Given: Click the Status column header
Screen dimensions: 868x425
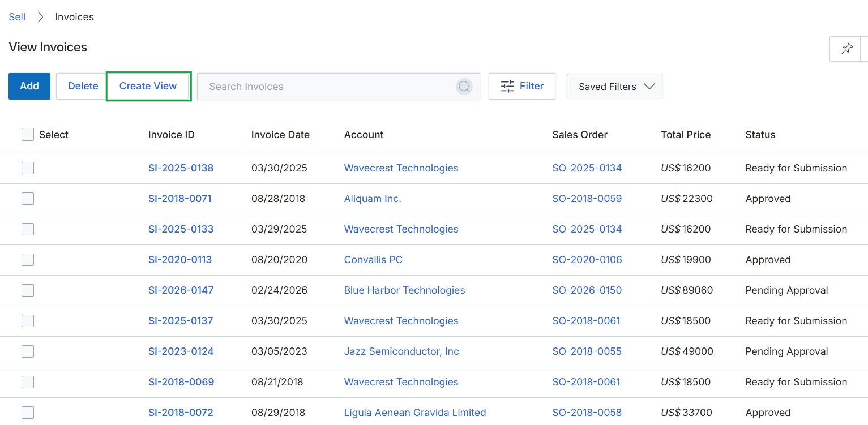Looking at the screenshot, I should (x=760, y=135).
